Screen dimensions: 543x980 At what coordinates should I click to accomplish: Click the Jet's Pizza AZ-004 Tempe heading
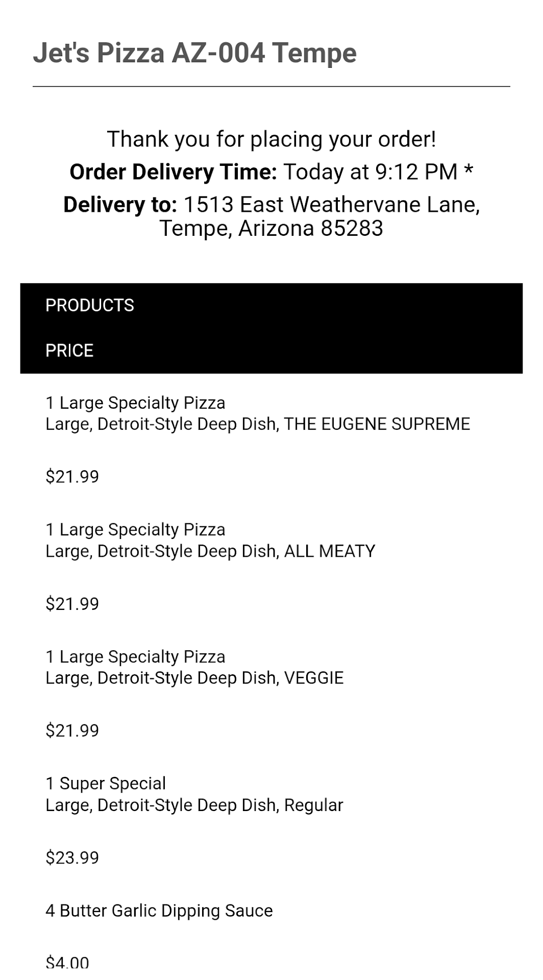tap(194, 53)
